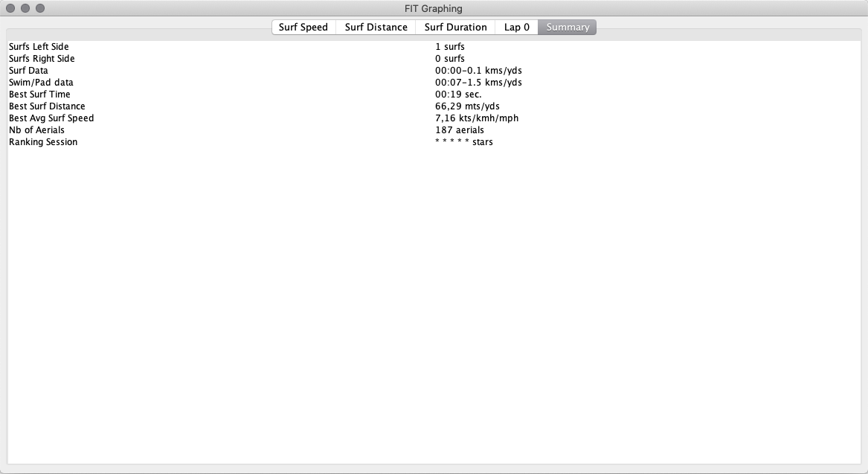Show the Lap 0 tab
The height and width of the screenshot is (474, 868).
516,27
